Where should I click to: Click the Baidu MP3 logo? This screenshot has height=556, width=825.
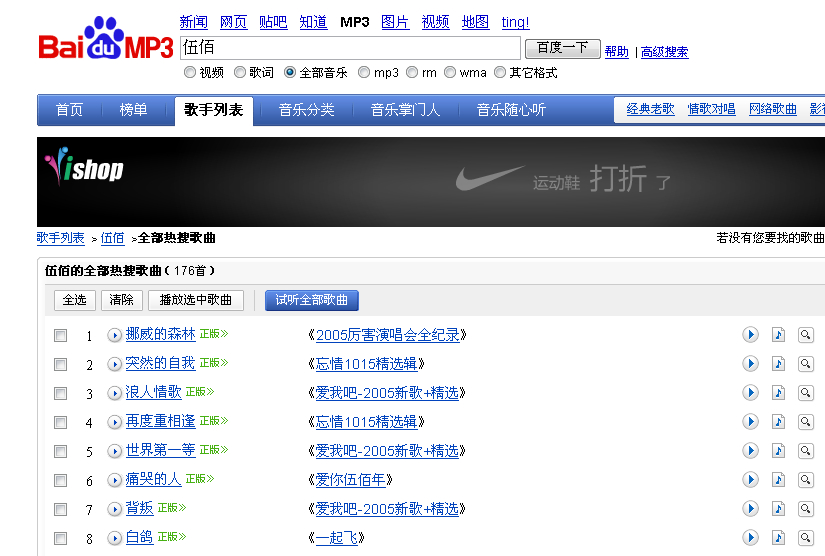tap(106, 38)
